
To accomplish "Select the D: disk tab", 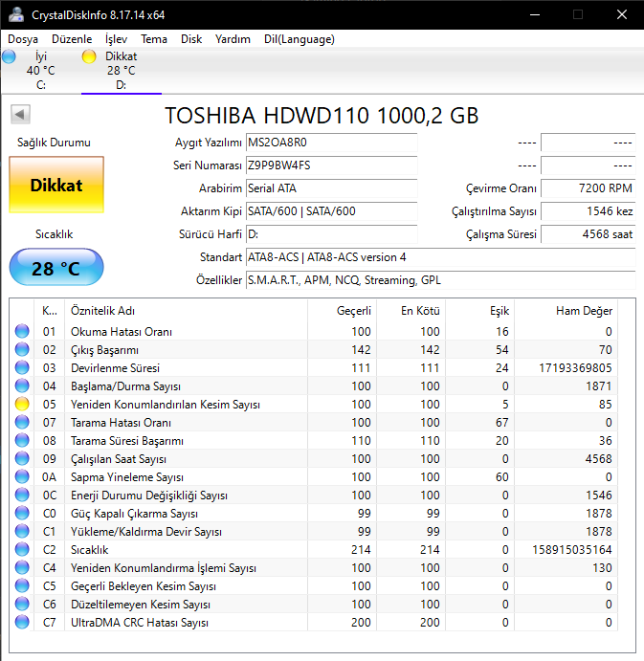I will click(121, 71).
